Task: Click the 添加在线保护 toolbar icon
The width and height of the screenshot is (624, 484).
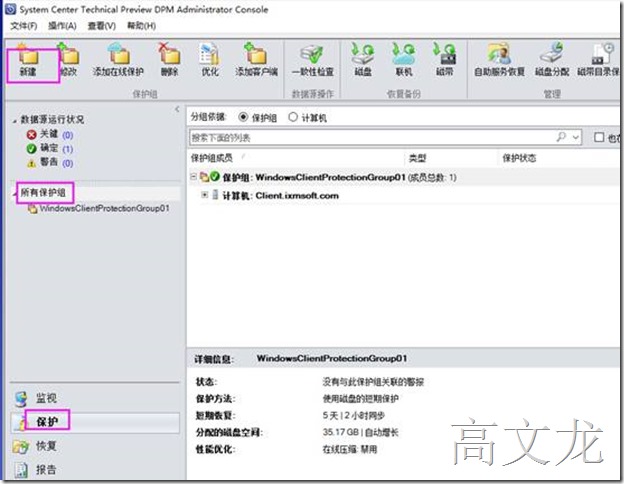Action: [118, 54]
